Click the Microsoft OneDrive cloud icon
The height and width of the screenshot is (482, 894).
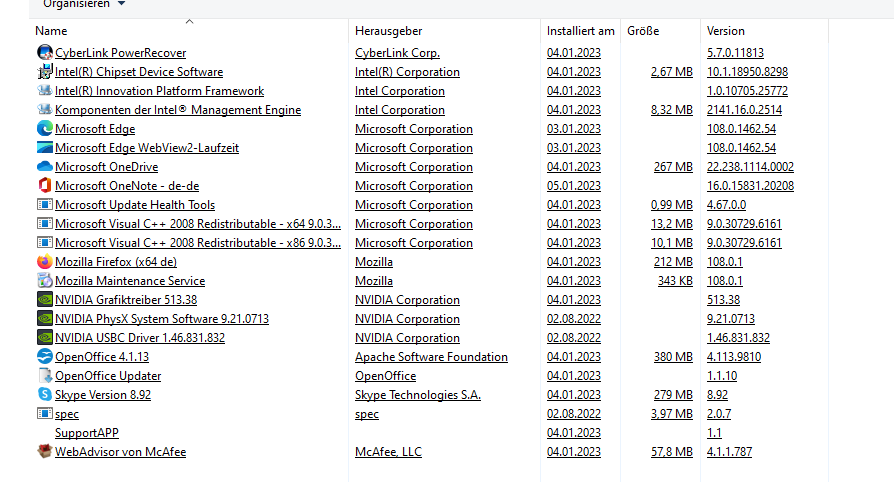44,167
